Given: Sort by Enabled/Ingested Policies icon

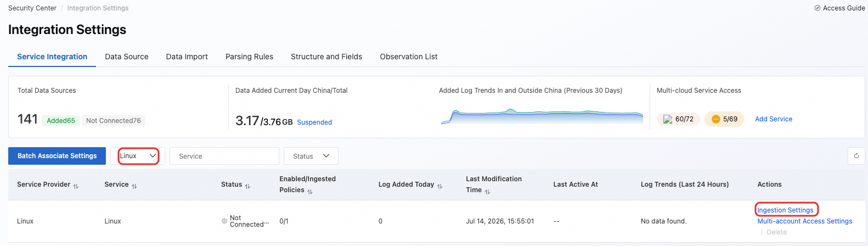Looking at the screenshot, I should pos(310,192).
